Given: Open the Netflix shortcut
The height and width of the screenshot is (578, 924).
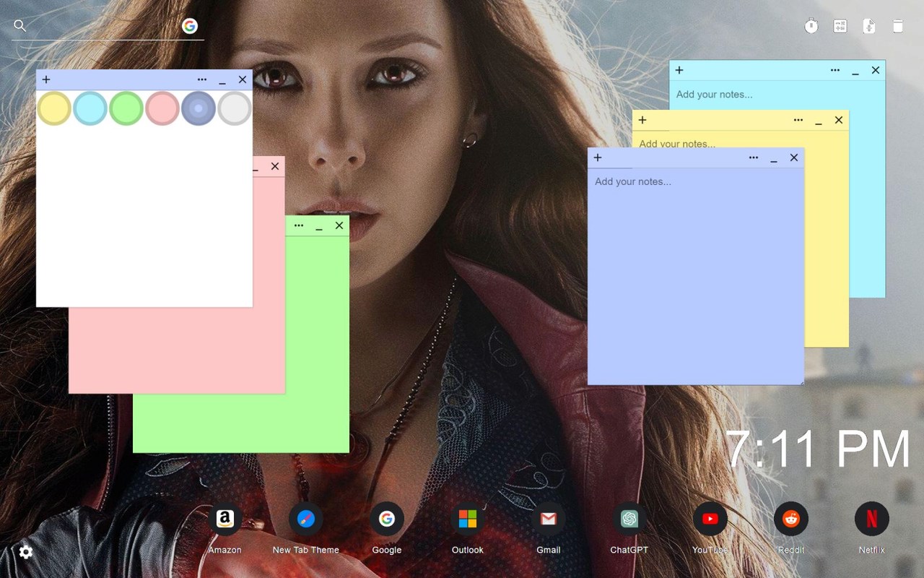Looking at the screenshot, I should coord(872,519).
